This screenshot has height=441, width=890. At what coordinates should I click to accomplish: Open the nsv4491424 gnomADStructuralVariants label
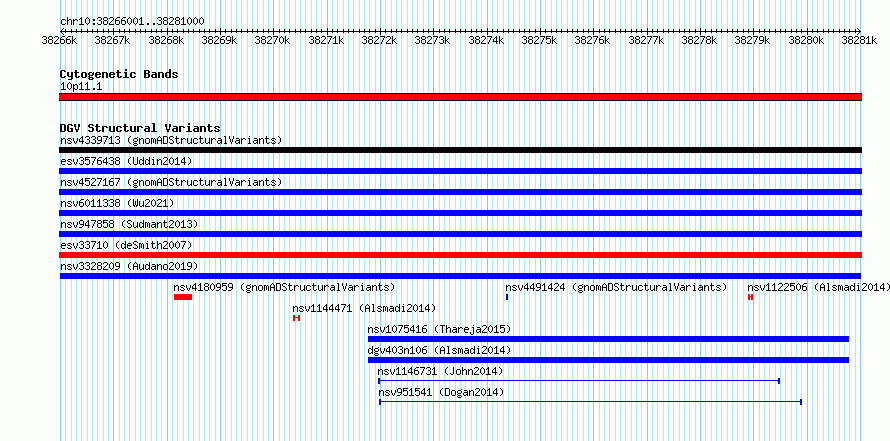point(616,287)
